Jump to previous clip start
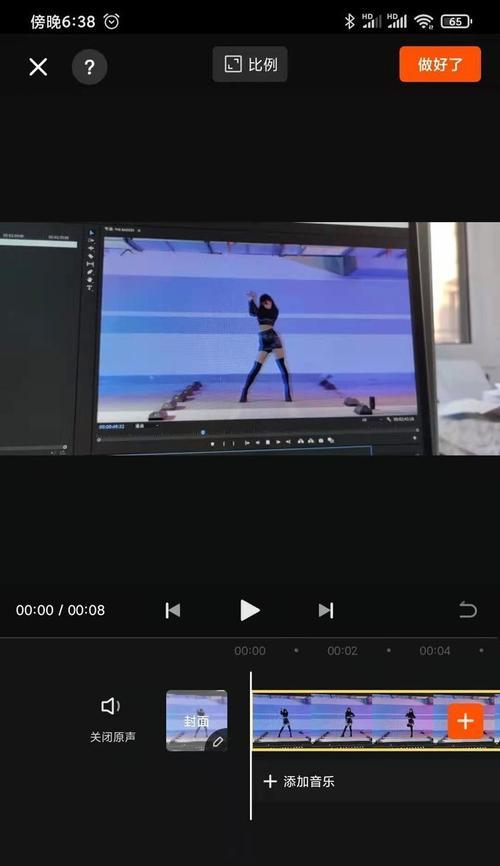The width and height of the screenshot is (500, 866). click(x=173, y=610)
